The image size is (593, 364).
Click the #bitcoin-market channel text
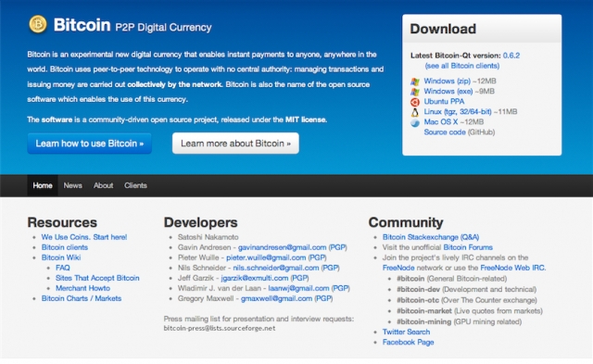(x=424, y=310)
